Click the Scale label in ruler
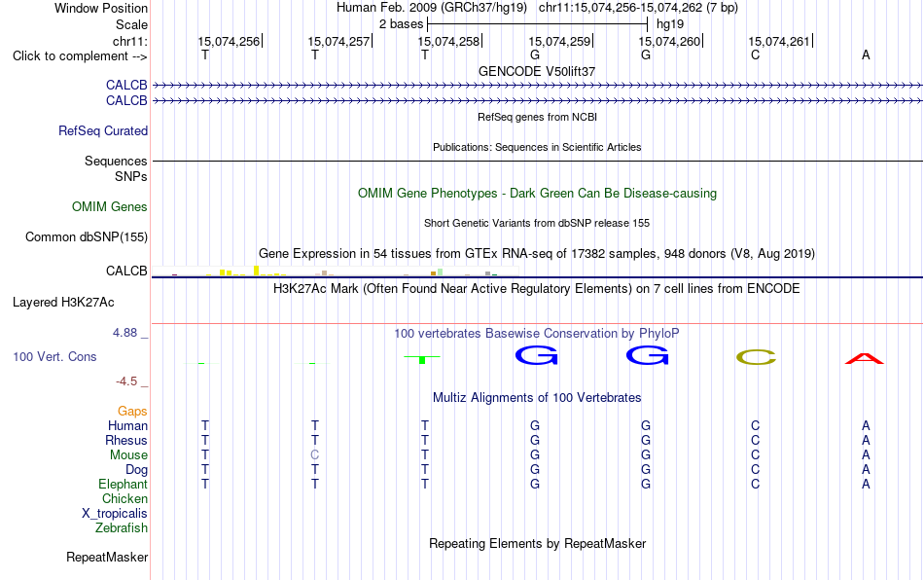The image size is (924, 580). click(131, 24)
